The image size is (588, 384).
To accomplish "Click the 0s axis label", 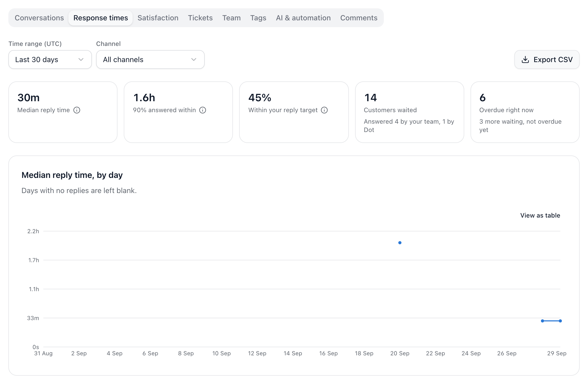I will (36, 347).
